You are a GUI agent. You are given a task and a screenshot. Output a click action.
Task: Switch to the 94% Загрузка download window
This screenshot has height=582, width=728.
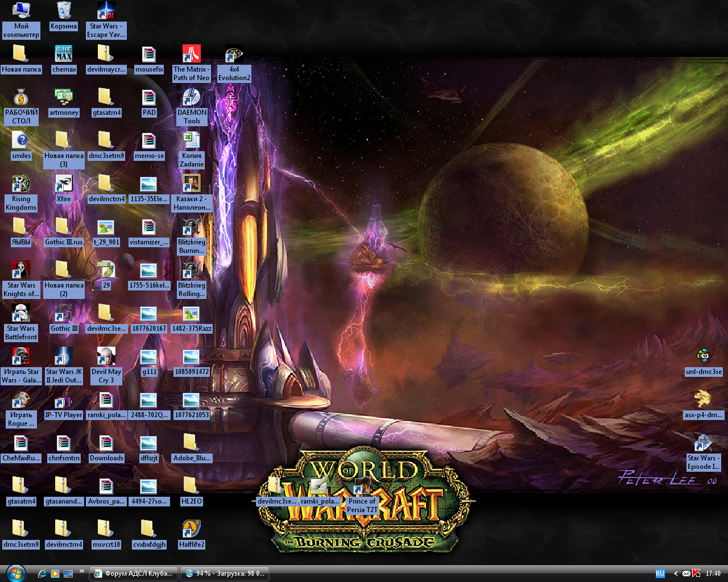tap(225, 573)
